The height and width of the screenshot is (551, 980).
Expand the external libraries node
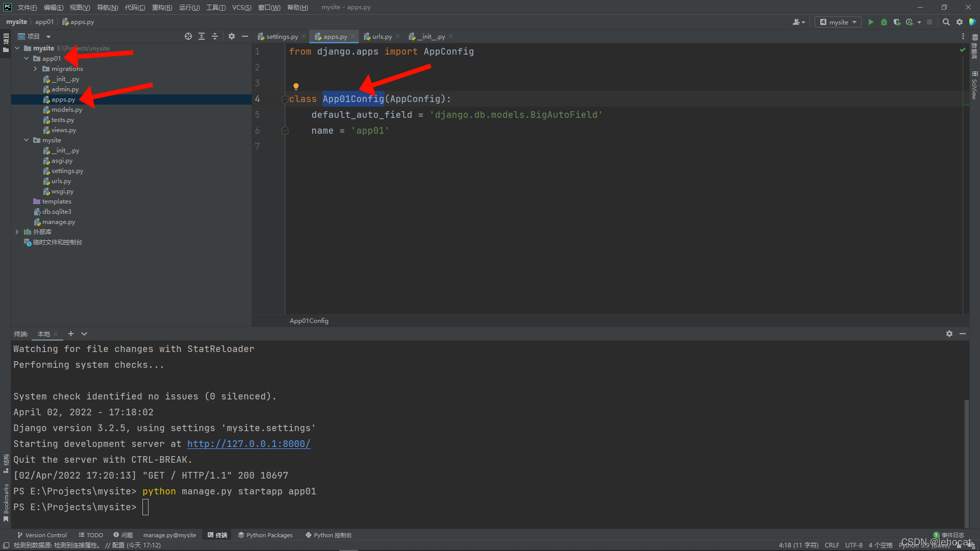pyautogui.click(x=17, y=232)
